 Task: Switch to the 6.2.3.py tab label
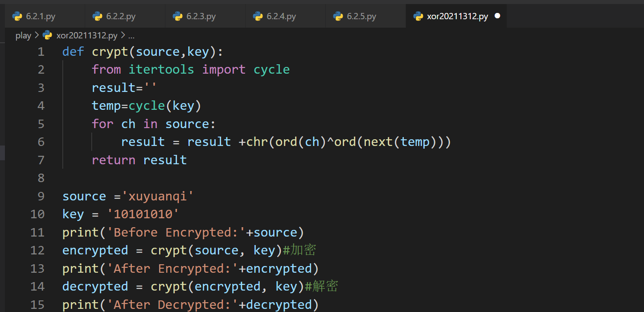coord(201,17)
